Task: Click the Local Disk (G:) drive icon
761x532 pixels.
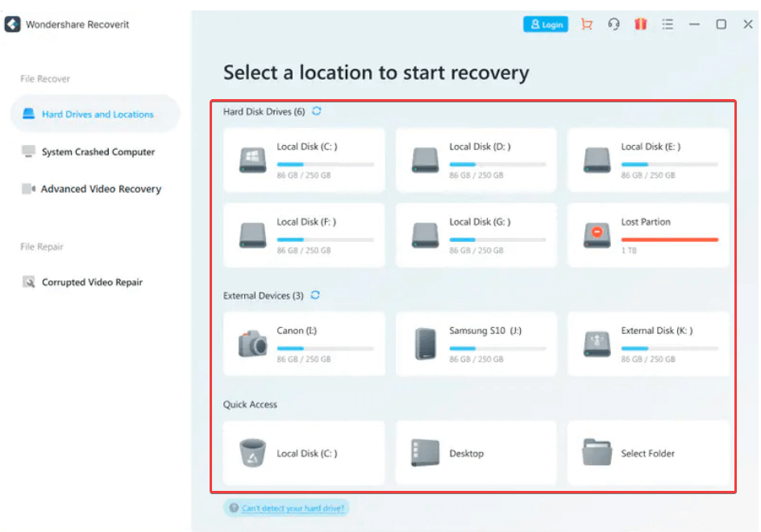Action: pos(425,235)
